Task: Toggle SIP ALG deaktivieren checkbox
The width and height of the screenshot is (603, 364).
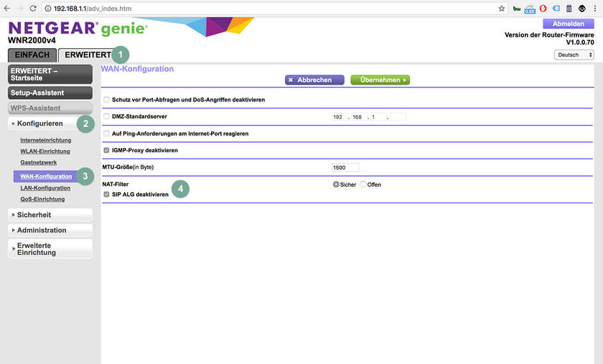Action: pos(106,195)
